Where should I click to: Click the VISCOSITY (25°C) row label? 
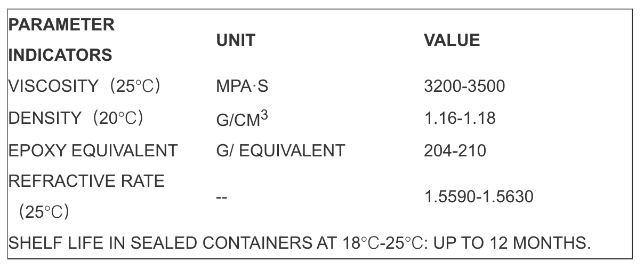(x=85, y=86)
